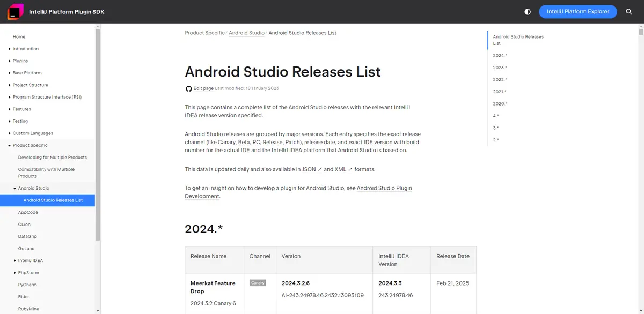Click the IntelliJ Platform Plugin SDK logo
Viewport: 644px width, 314px height.
coord(15,11)
